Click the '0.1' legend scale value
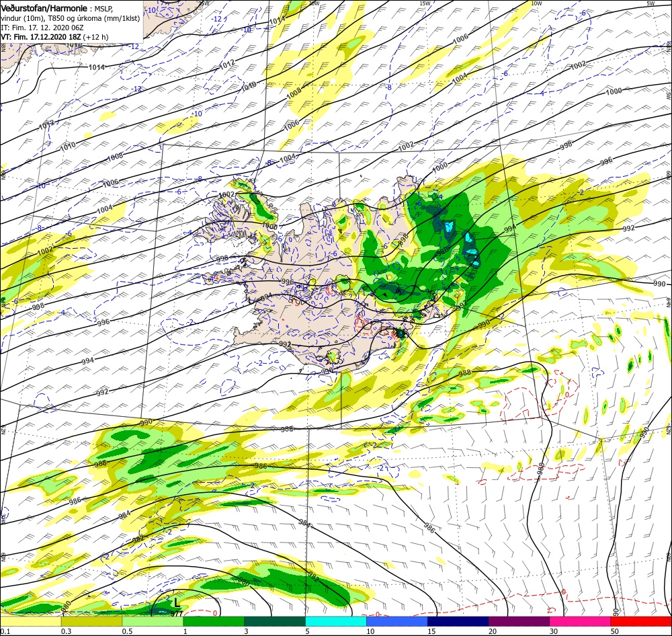The image size is (672, 636). click(5, 631)
